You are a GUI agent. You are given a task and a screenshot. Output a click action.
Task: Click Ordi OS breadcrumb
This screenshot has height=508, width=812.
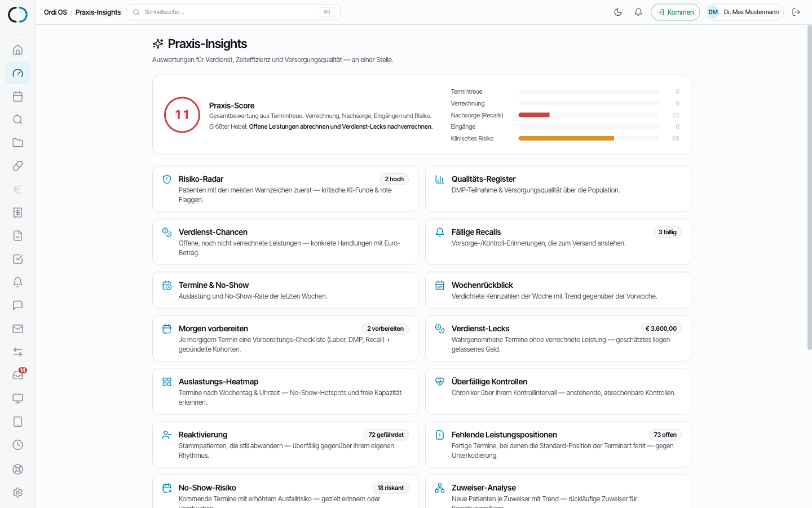point(55,12)
